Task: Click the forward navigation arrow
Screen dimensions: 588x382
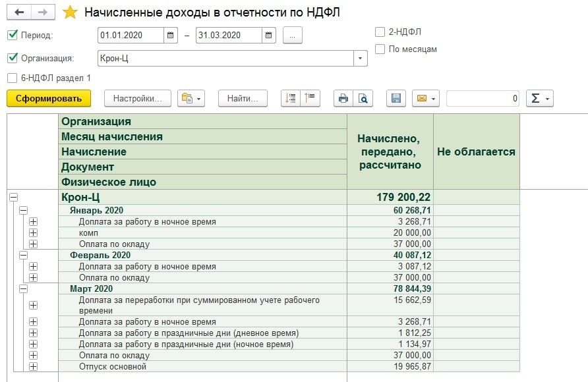Action: pos(42,13)
